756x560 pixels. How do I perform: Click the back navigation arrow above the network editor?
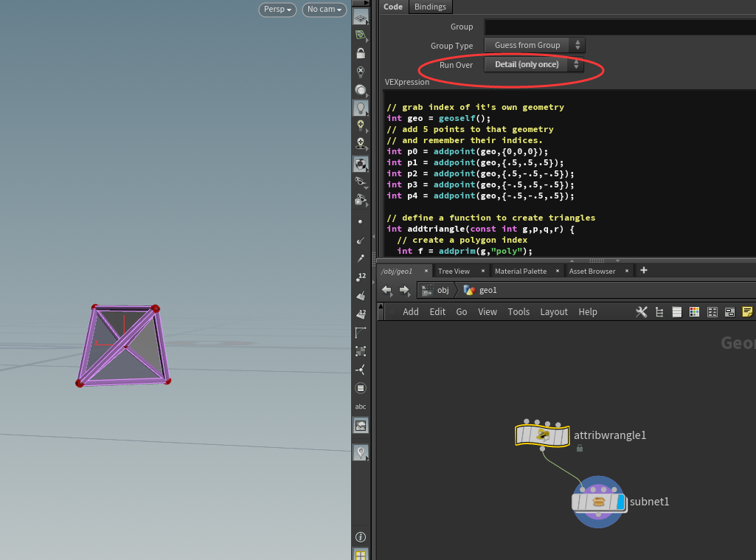[x=387, y=290]
